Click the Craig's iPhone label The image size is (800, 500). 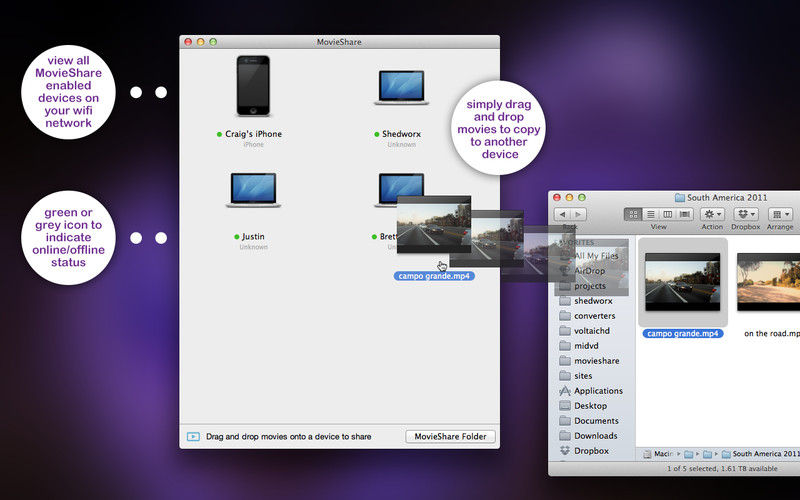pos(253,134)
